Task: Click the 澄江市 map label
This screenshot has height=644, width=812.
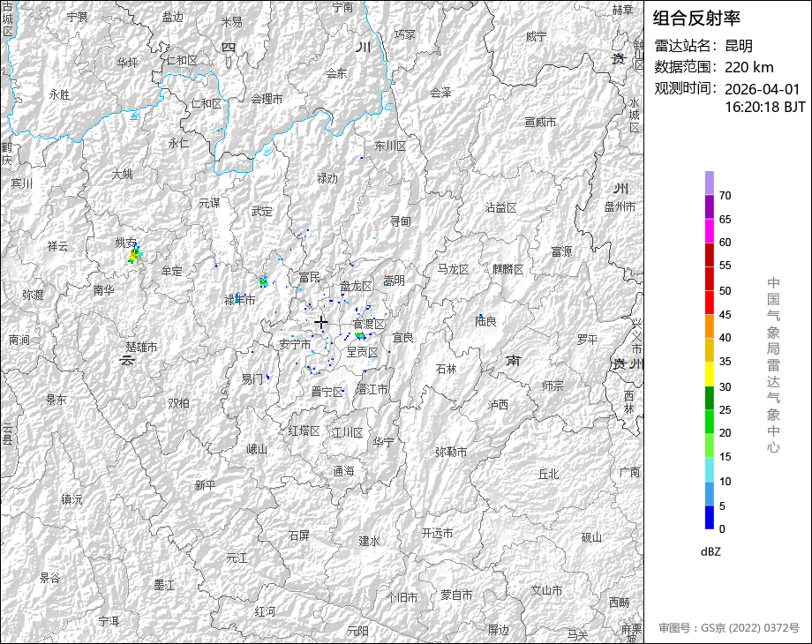Action: tap(372, 389)
